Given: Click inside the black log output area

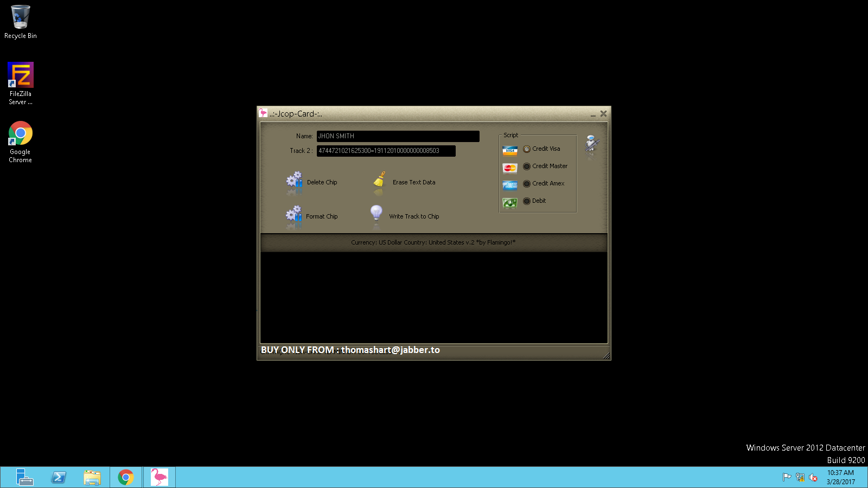Looking at the screenshot, I should (x=434, y=297).
